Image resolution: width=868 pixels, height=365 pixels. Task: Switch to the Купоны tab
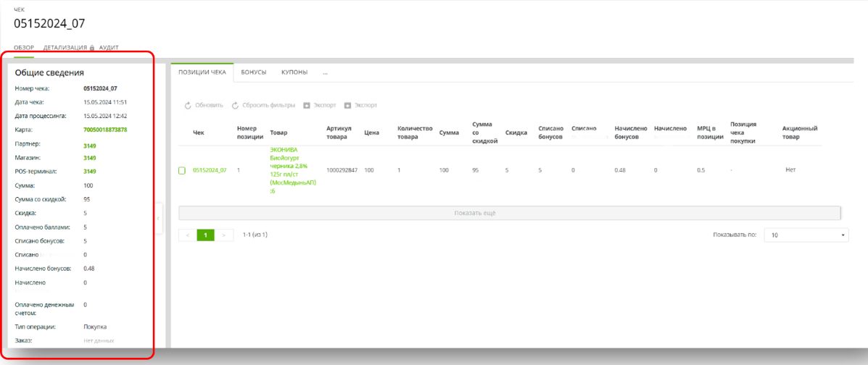pyautogui.click(x=294, y=72)
